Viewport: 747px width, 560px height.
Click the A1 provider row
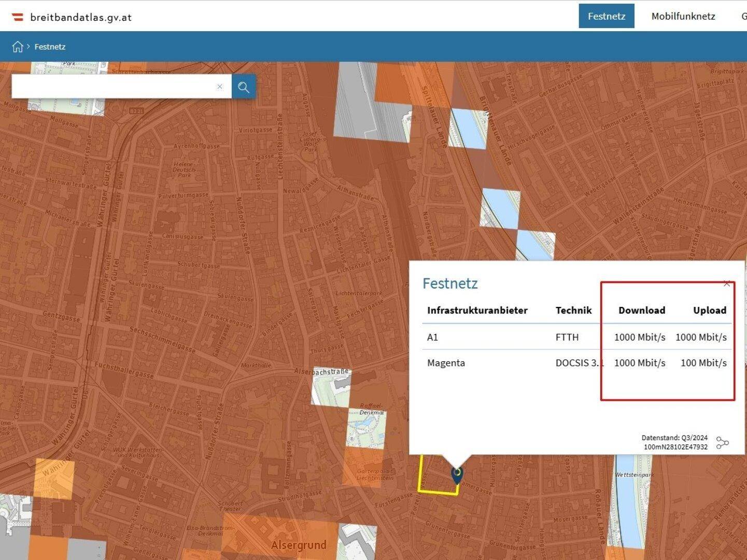click(x=577, y=337)
